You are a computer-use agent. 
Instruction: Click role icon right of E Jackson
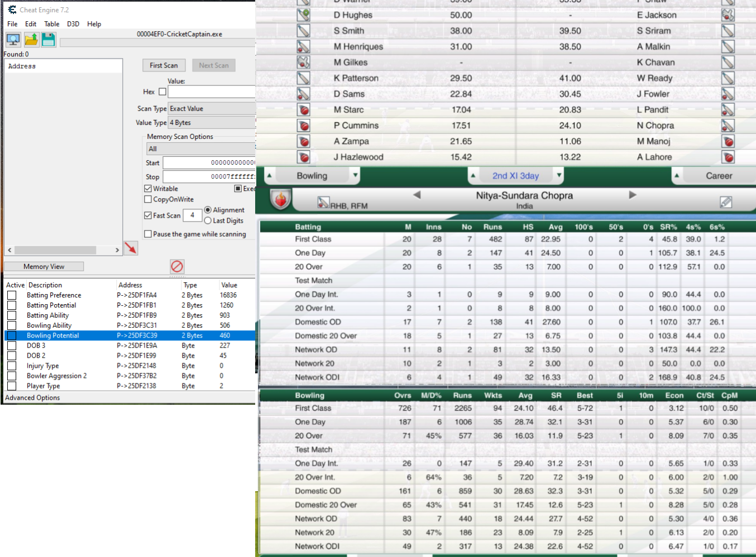tap(728, 15)
